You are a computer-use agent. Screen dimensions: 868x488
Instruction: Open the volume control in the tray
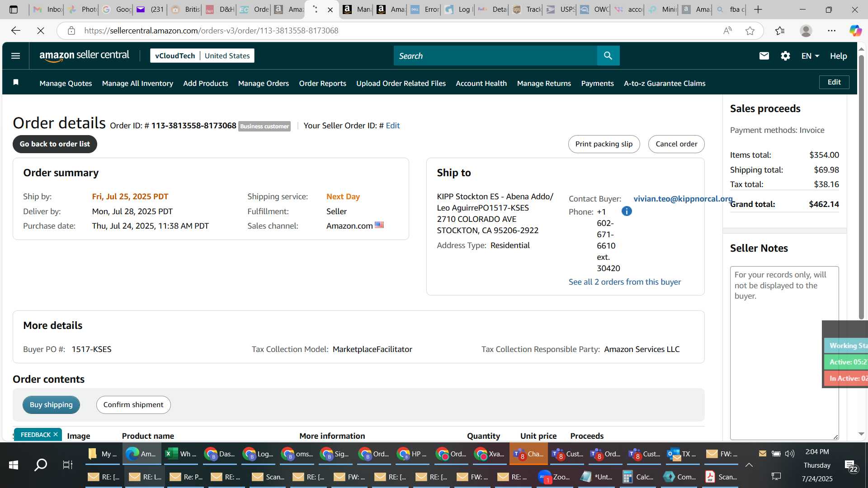(789, 453)
